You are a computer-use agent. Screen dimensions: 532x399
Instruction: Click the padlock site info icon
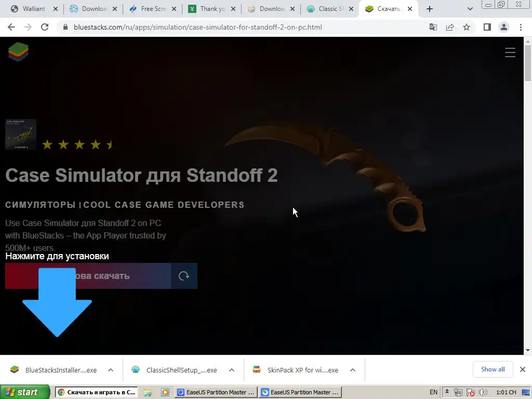click(65, 27)
